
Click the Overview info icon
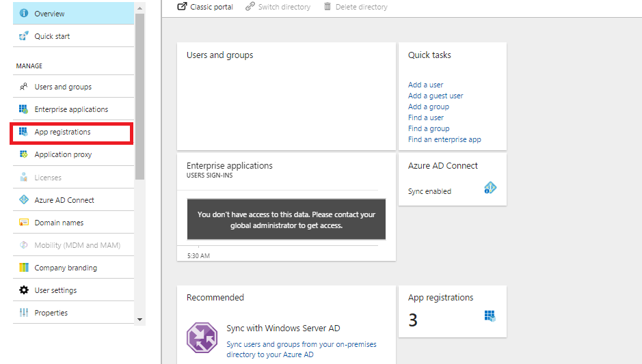(24, 13)
